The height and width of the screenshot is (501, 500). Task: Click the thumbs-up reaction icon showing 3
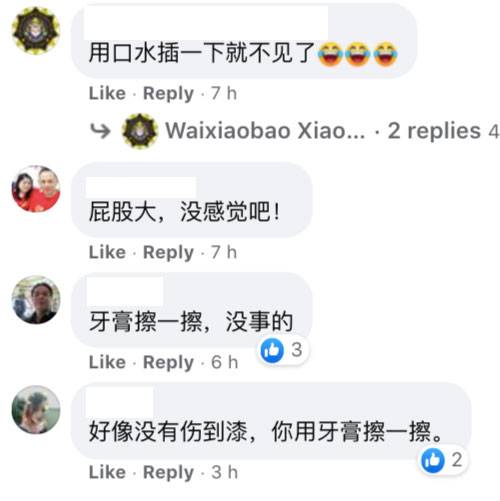point(272,350)
